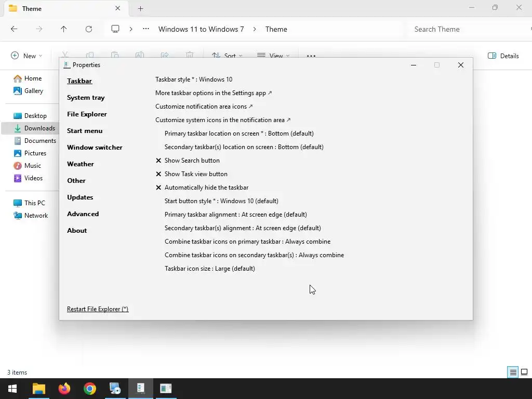Switch to large thumbnails view icon

coord(524,372)
